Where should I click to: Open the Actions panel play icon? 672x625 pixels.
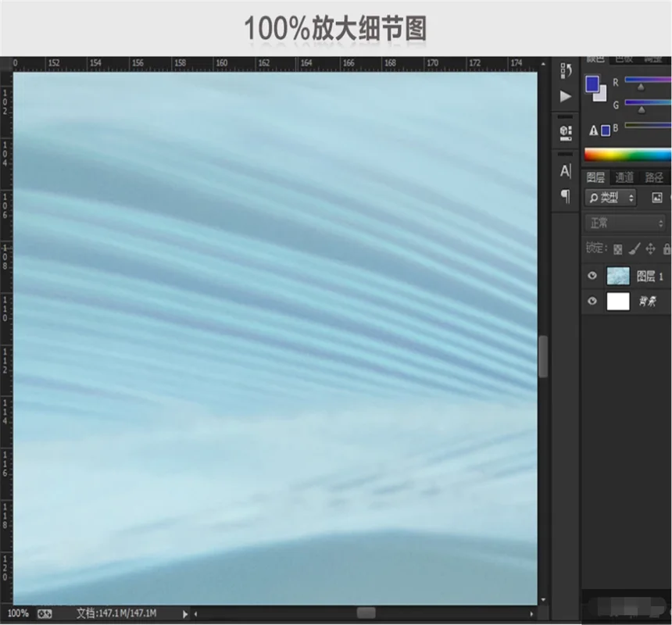click(565, 96)
